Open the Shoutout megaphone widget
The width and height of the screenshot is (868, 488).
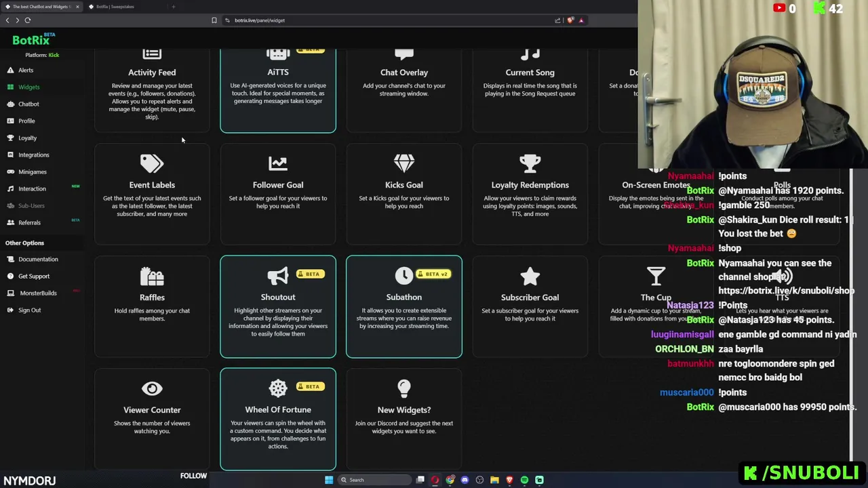[278, 306]
